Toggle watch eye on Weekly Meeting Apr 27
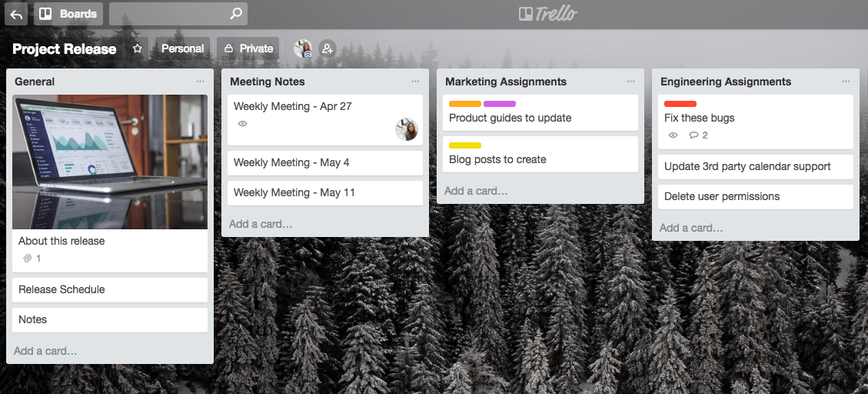Viewport: 868px width, 394px height. (x=242, y=124)
